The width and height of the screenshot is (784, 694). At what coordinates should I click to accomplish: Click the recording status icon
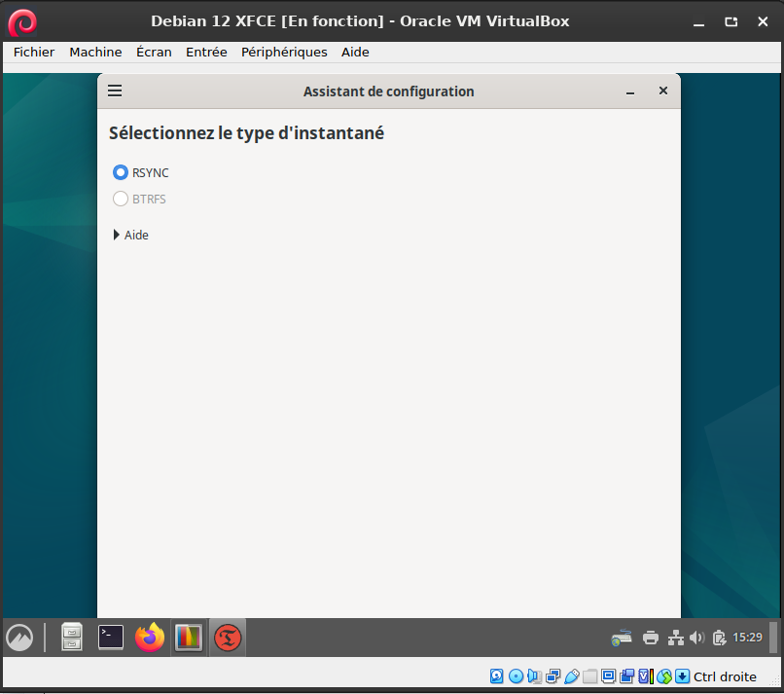click(627, 676)
